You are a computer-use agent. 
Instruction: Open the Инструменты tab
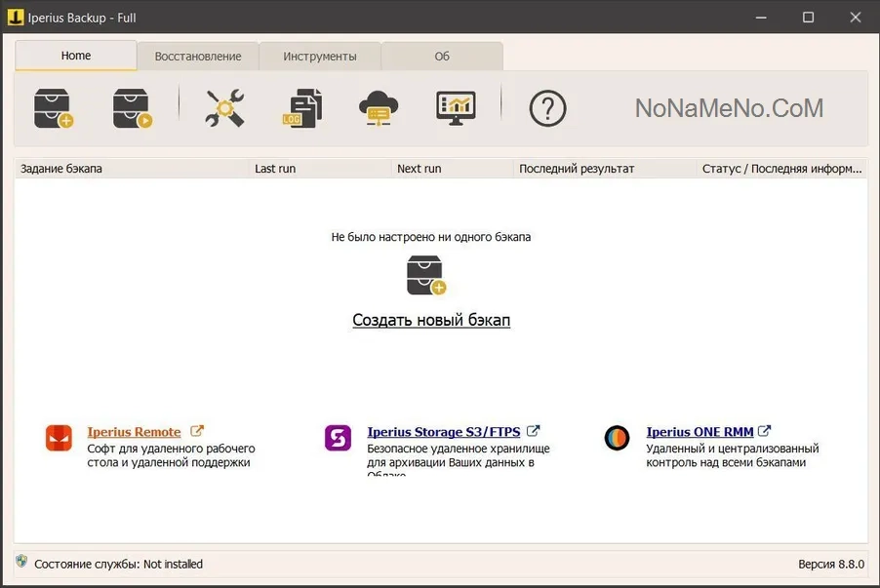click(x=320, y=57)
